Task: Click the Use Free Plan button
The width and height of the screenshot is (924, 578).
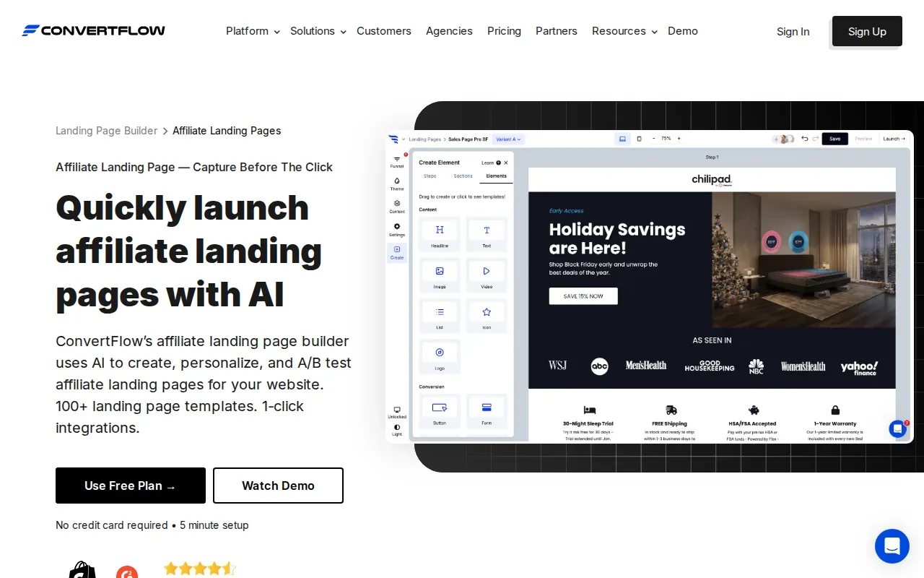Action: coord(131,486)
